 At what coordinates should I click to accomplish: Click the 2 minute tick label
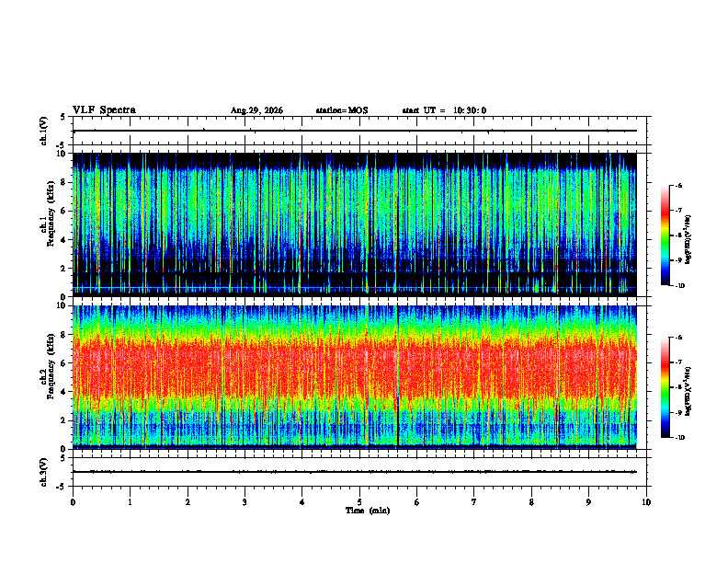tap(188, 502)
